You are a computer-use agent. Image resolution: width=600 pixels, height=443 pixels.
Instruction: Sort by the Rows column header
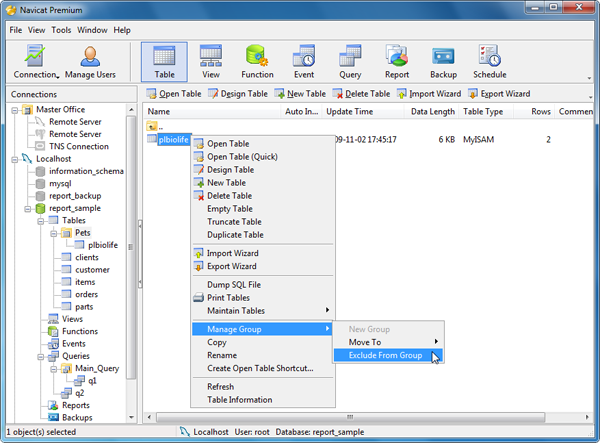pos(534,112)
